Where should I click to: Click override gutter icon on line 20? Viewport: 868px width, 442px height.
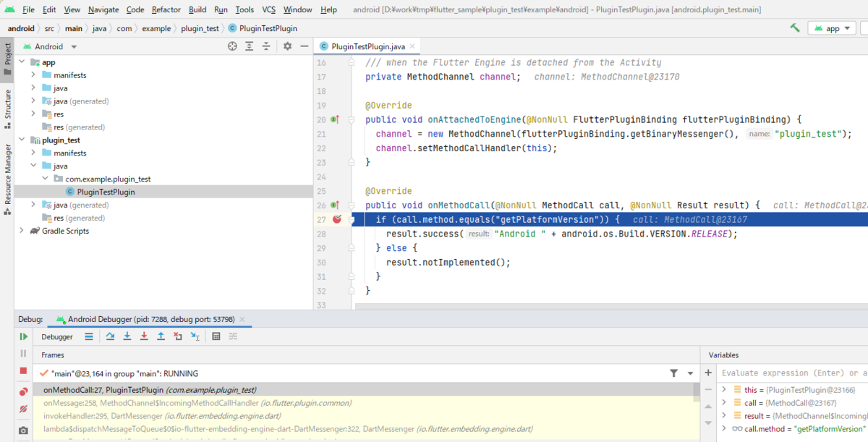335,119
